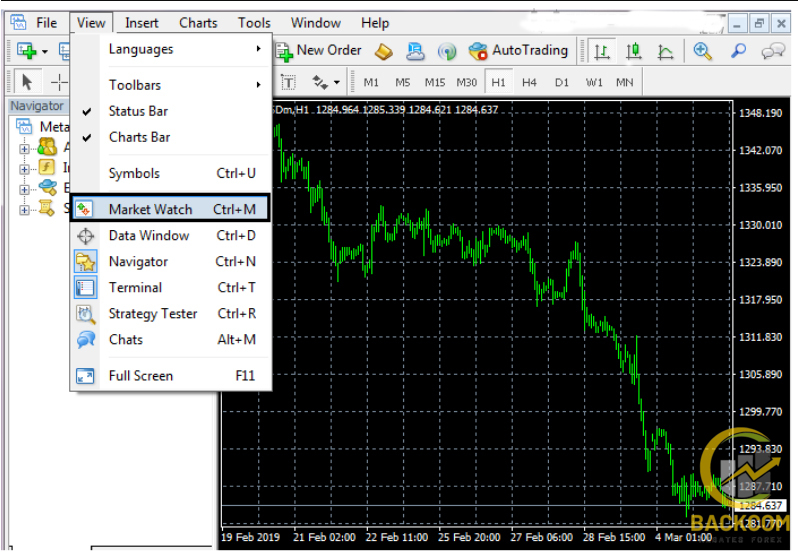Viewport: 800px width, 553px height.
Task: Click the current price label 1284.637
Action: tap(760, 506)
